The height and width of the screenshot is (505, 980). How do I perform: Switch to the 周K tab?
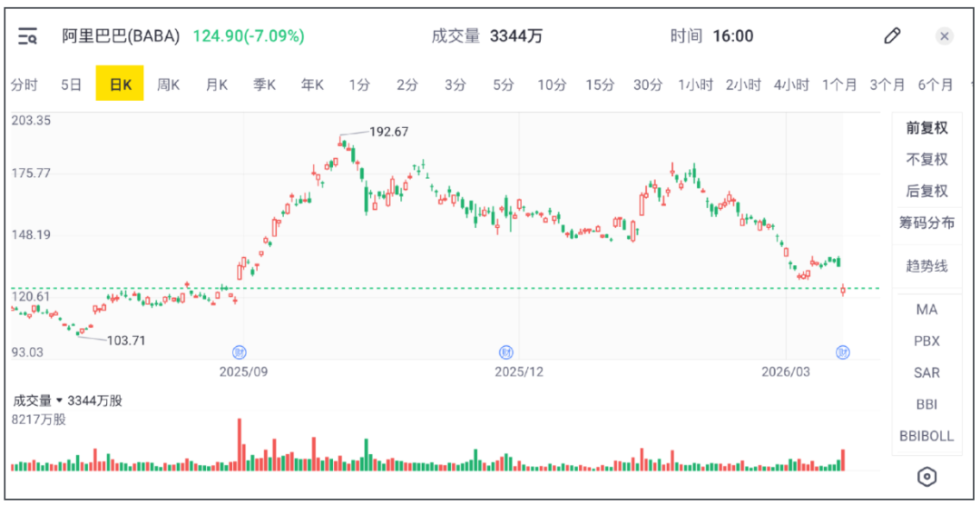tap(168, 85)
